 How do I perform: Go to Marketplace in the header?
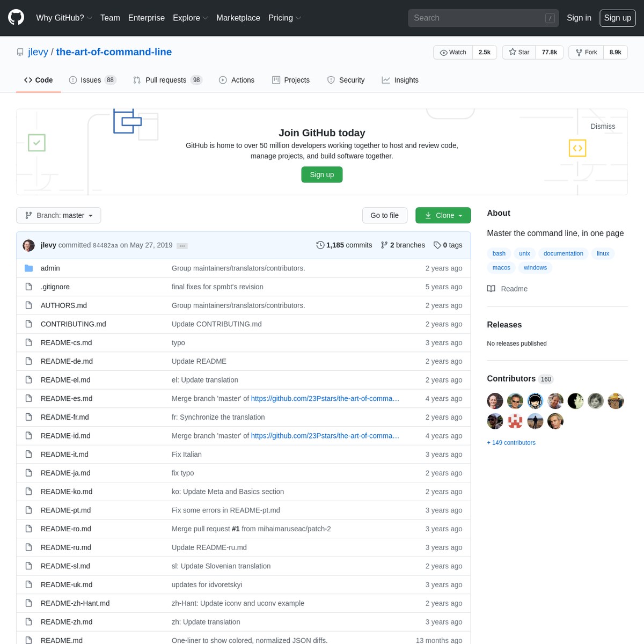coord(238,18)
